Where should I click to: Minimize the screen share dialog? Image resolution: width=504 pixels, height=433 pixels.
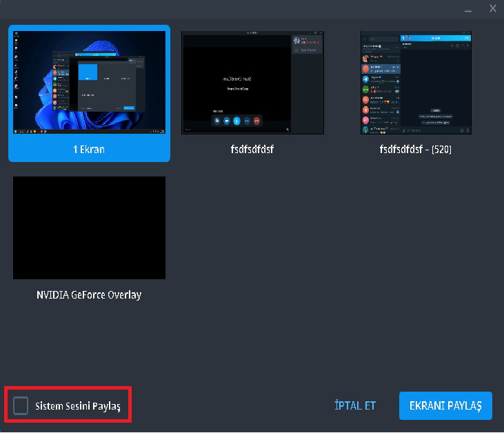(x=468, y=10)
